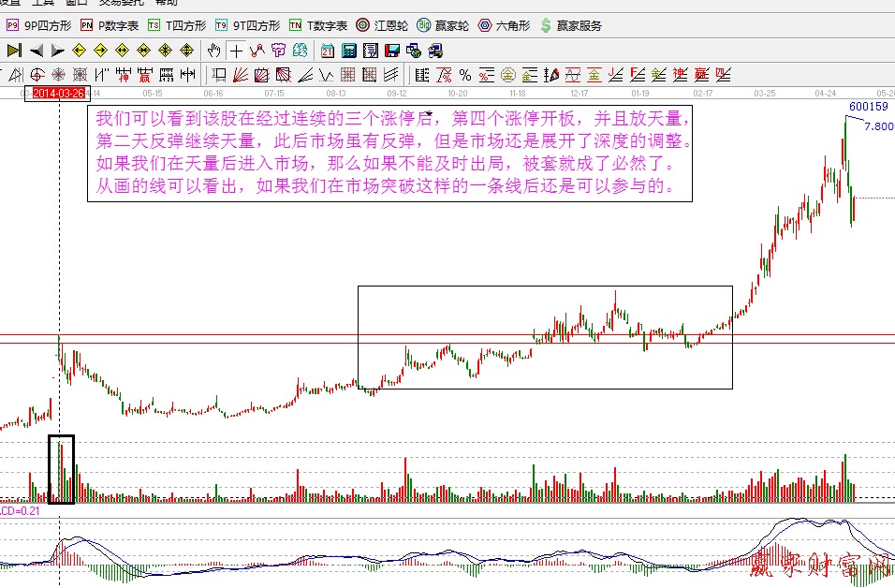Toggle the crosshair cursor tool

click(236, 51)
